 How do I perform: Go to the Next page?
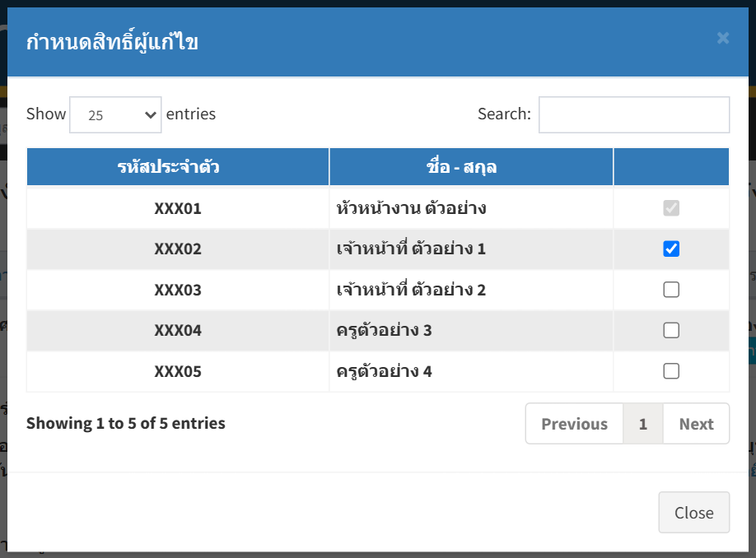(696, 424)
